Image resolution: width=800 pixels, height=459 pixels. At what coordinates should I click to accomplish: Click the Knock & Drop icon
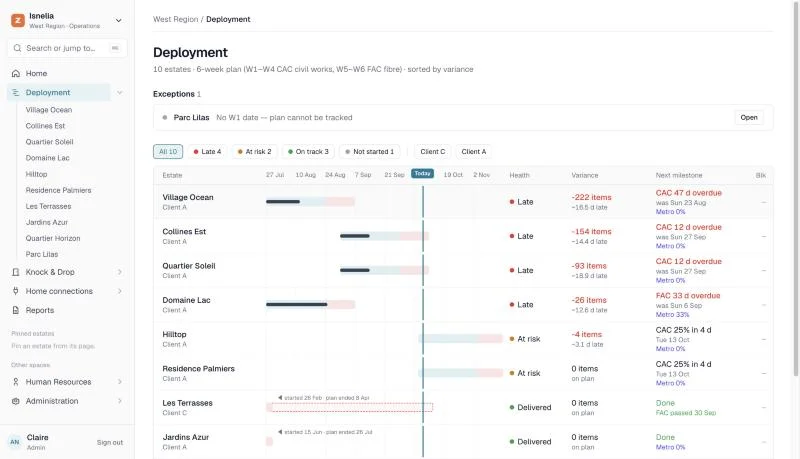(16, 272)
